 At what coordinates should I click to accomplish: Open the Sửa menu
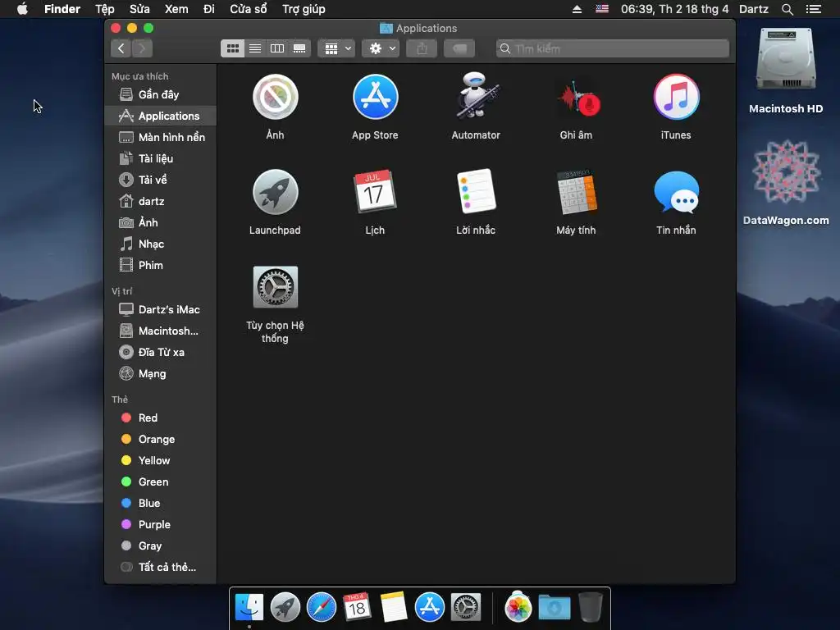click(139, 9)
